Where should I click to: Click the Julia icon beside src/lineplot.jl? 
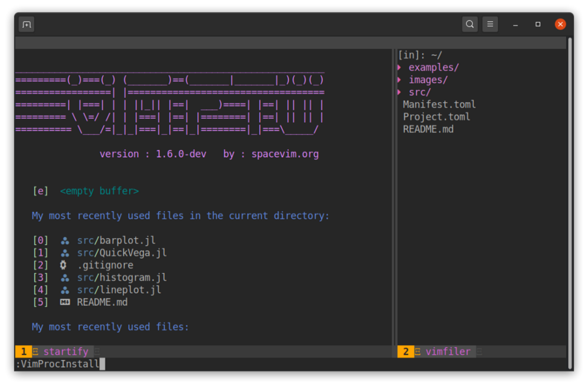coord(65,289)
